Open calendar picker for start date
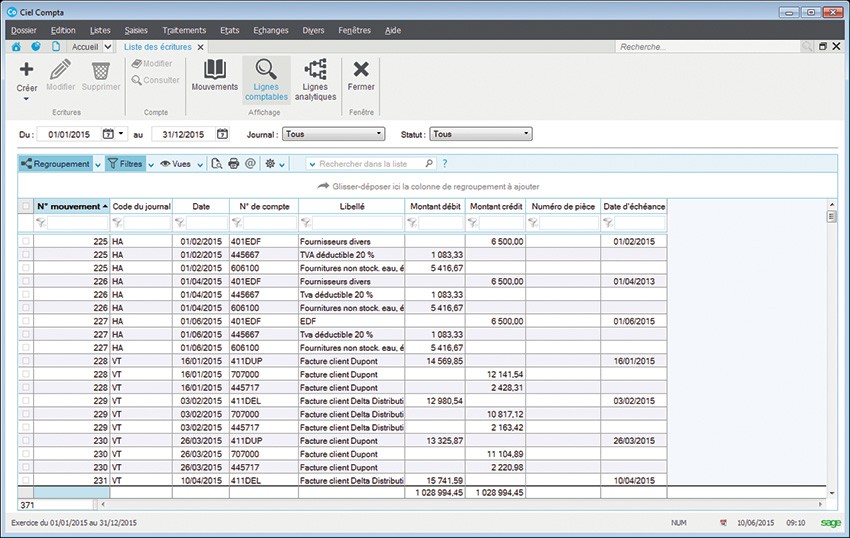 pos(108,134)
